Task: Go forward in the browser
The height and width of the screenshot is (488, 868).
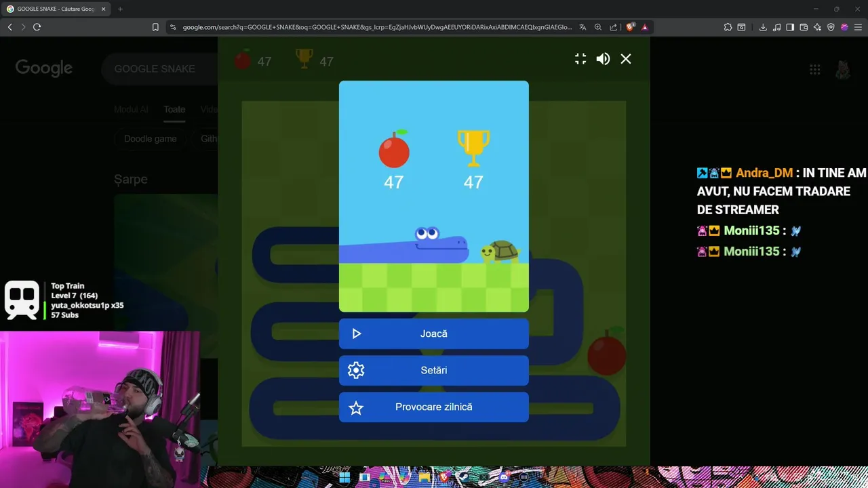Action: [23, 27]
